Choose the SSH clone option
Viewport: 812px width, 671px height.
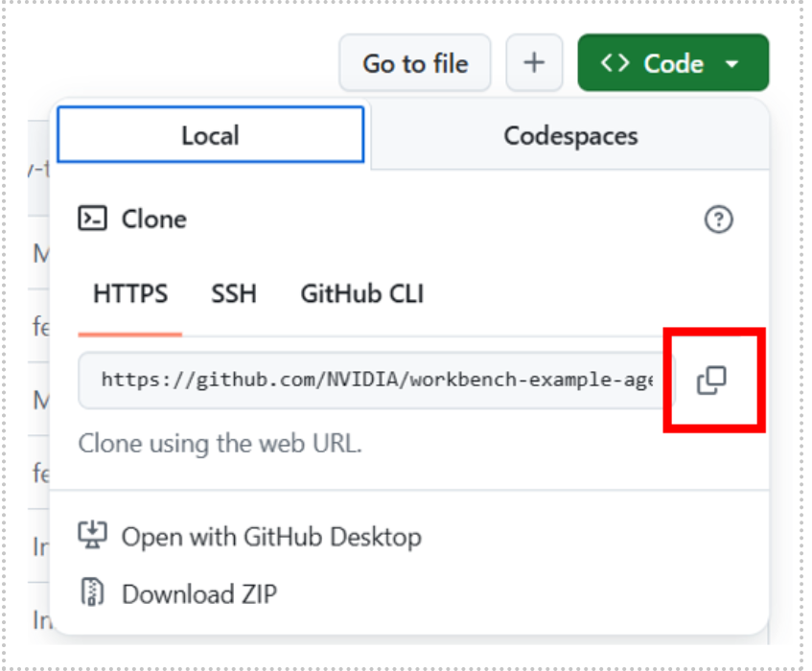tap(234, 293)
